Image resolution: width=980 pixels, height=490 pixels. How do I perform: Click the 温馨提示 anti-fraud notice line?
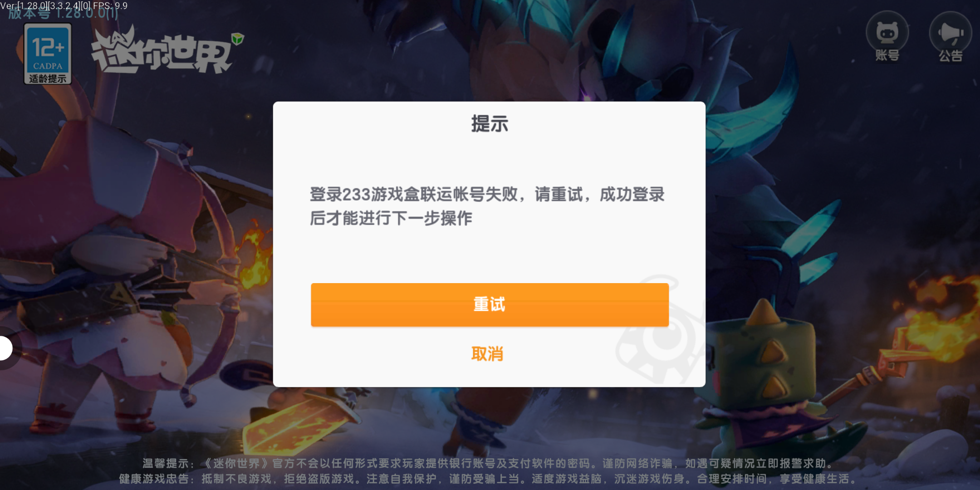coord(488,463)
